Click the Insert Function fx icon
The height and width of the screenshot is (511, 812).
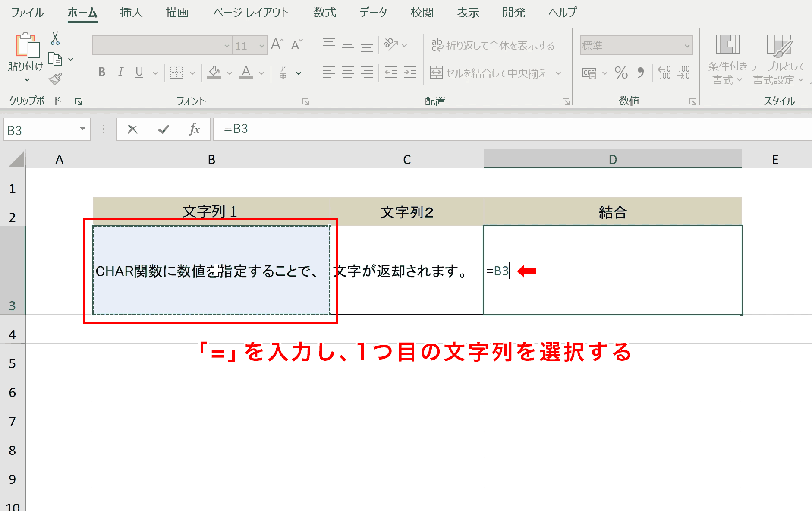point(194,129)
